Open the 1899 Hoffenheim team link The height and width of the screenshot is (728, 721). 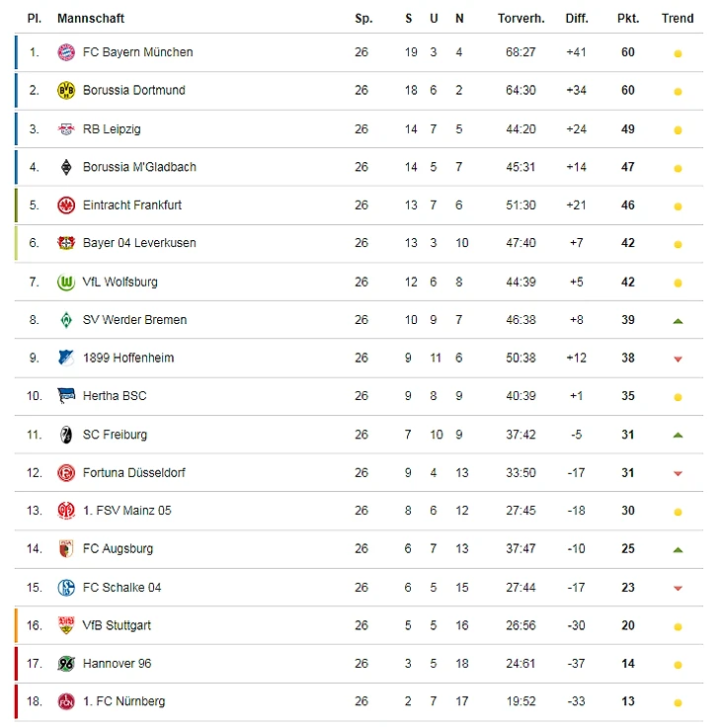click(x=128, y=359)
